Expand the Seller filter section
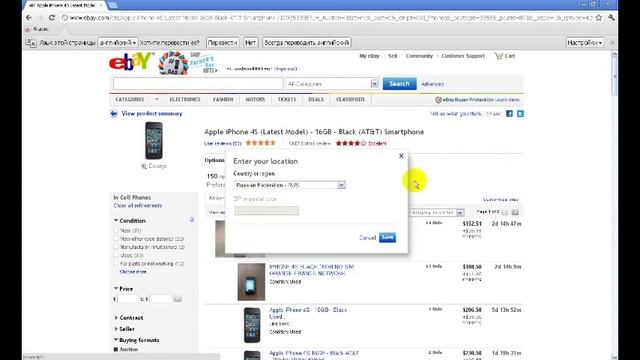This screenshot has width=640, height=360. 116,329
